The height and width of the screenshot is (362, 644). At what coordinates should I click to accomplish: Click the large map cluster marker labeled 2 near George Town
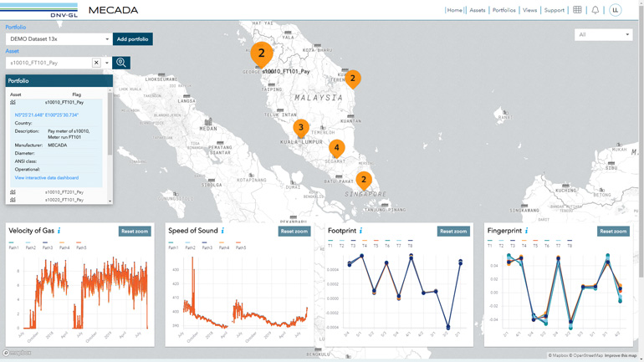point(262,54)
